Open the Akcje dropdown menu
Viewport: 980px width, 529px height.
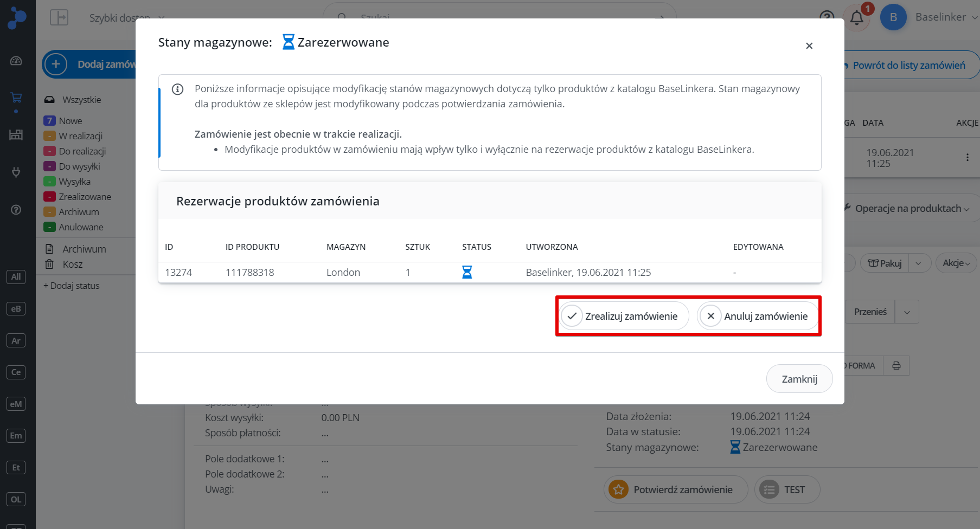pos(956,263)
